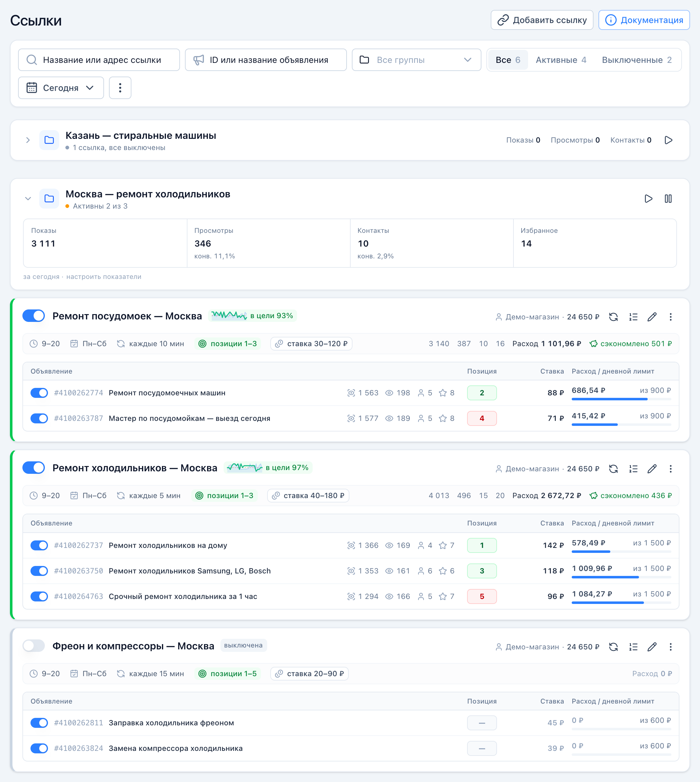Refresh the Ремонт посудомоек — Москва link
The height and width of the screenshot is (782, 700).
pos(613,317)
